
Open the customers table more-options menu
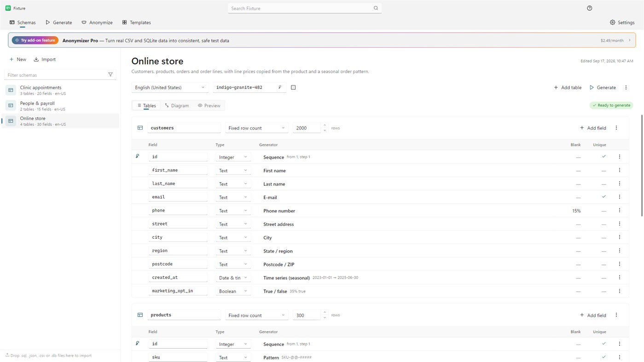[x=616, y=128]
